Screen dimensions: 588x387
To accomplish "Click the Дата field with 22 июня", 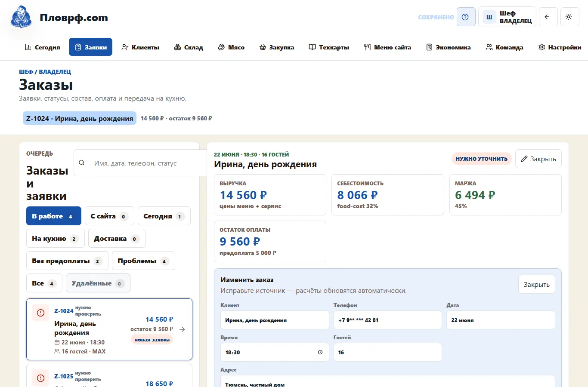I will click(x=501, y=320).
